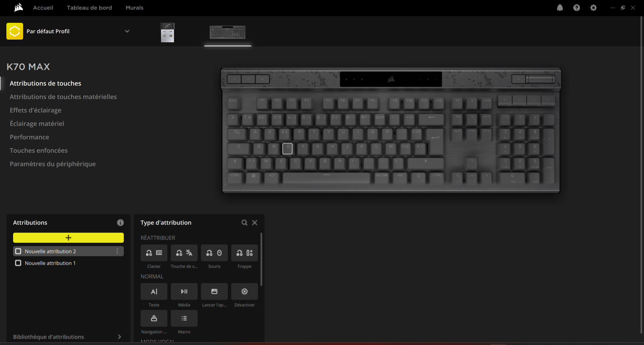Close the Type d'attribution panel
This screenshot has height=345, width=644.
tap(255, 223)
